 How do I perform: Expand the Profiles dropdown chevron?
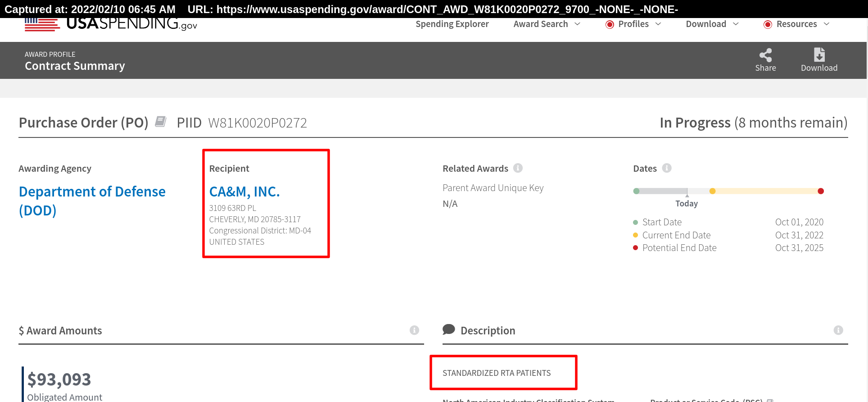coord(658,24)
